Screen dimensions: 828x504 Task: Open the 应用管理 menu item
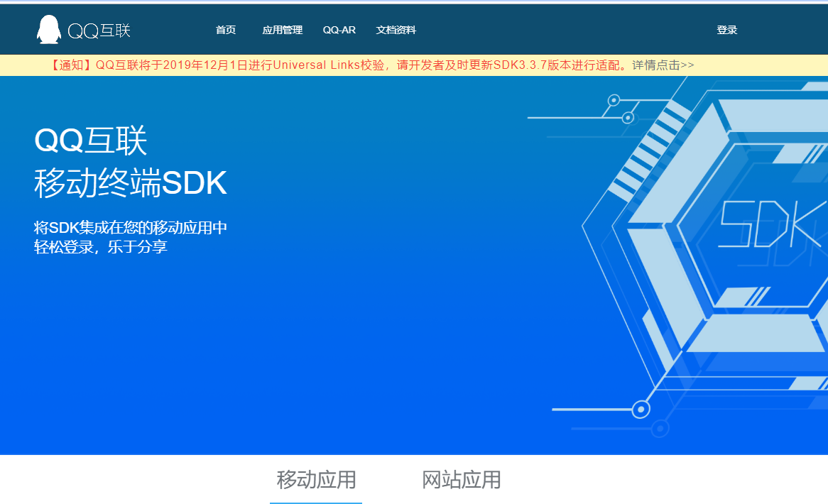point(283,30)
